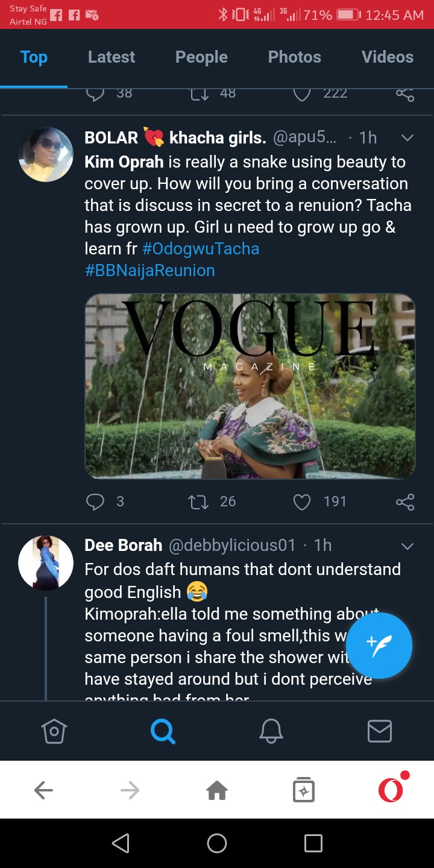
Task: Open notifications bell icon
Action: 271,732
